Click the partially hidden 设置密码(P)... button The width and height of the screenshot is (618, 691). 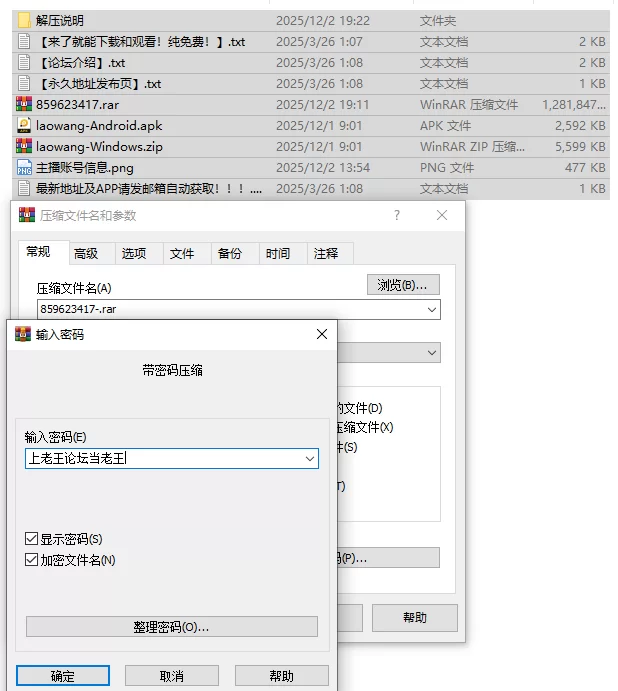[x=388, y=557]
